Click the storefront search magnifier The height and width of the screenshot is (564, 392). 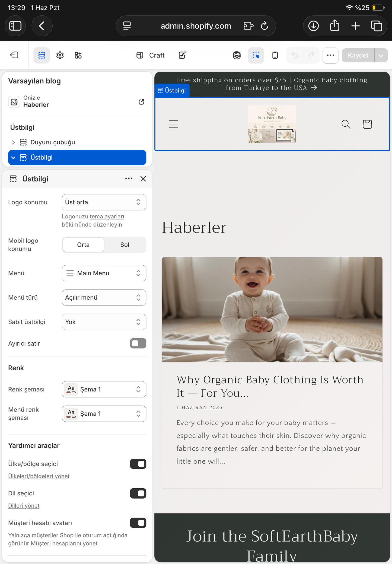[346, 124]
